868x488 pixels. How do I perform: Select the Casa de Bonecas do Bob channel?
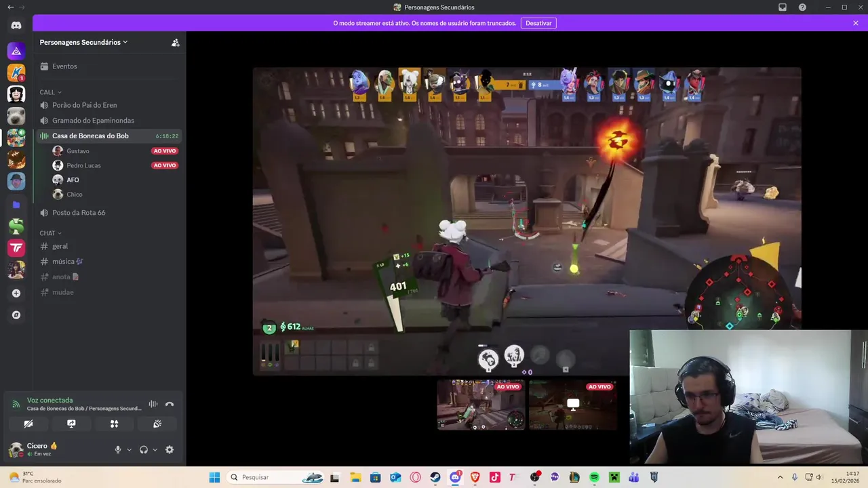click(108, 136)
